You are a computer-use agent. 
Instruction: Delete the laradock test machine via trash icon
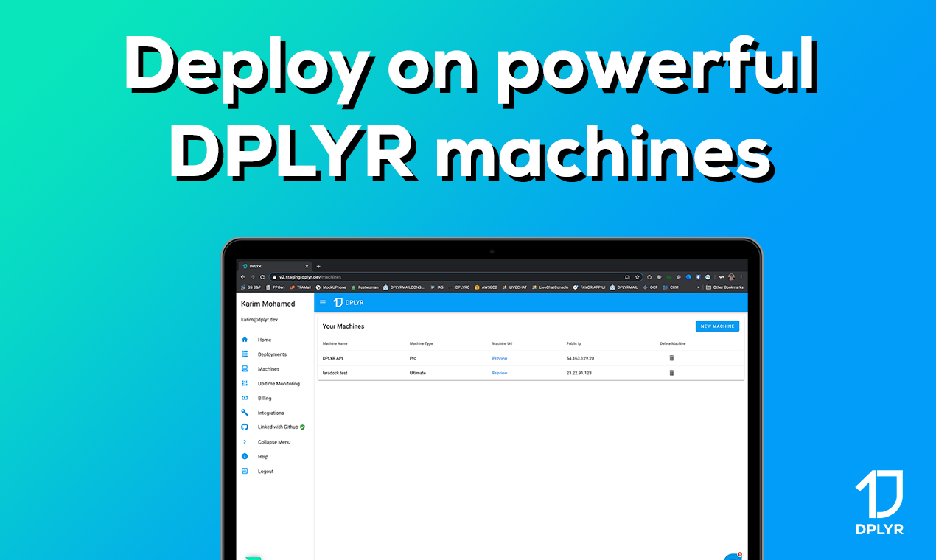pyautogui.click(x=671, y=373)
